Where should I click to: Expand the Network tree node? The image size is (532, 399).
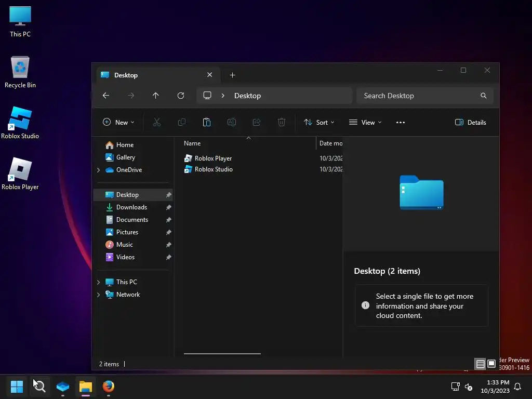[98, 295]
